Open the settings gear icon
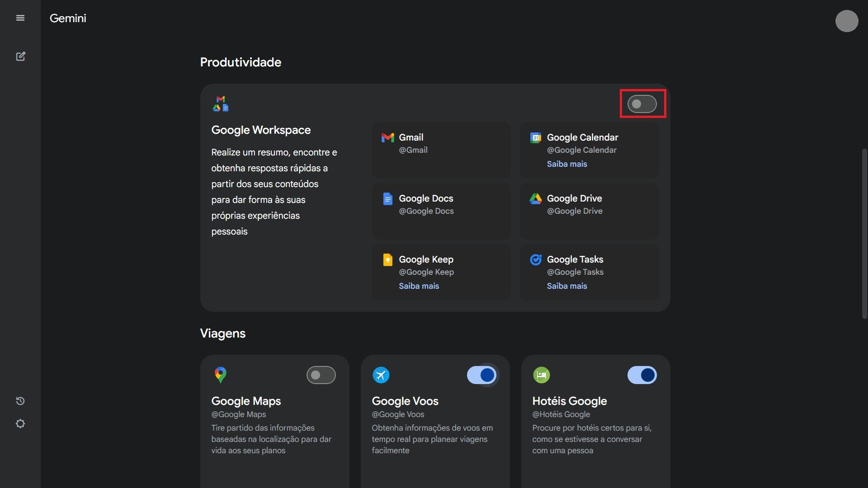Screen dimensions: 868x488 point(20,424)
